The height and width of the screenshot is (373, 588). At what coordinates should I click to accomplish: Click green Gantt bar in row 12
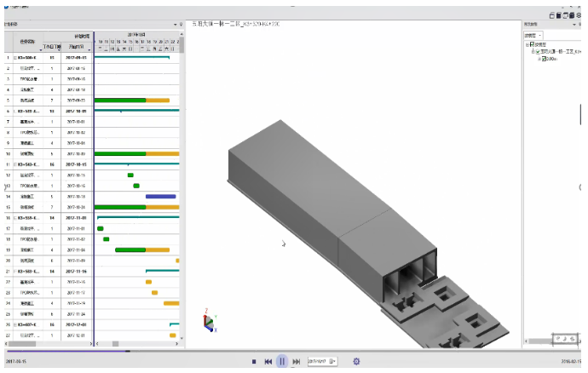pos(130,175)
